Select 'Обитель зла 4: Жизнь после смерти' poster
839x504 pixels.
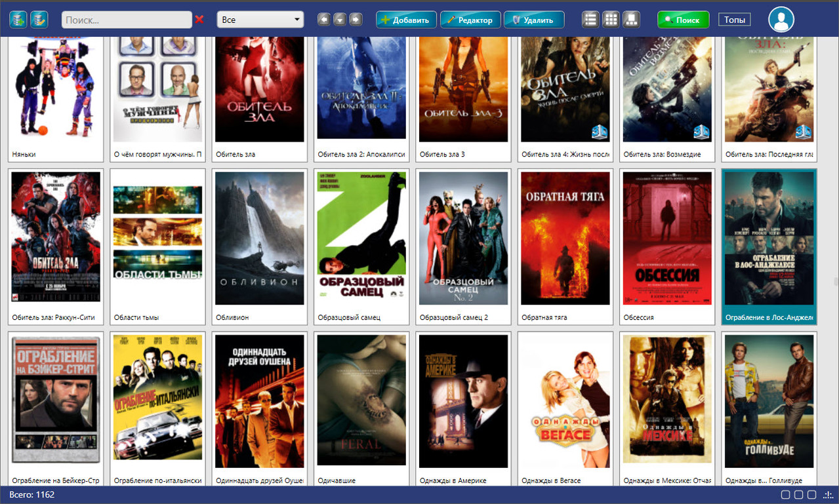tap(565, 89)
